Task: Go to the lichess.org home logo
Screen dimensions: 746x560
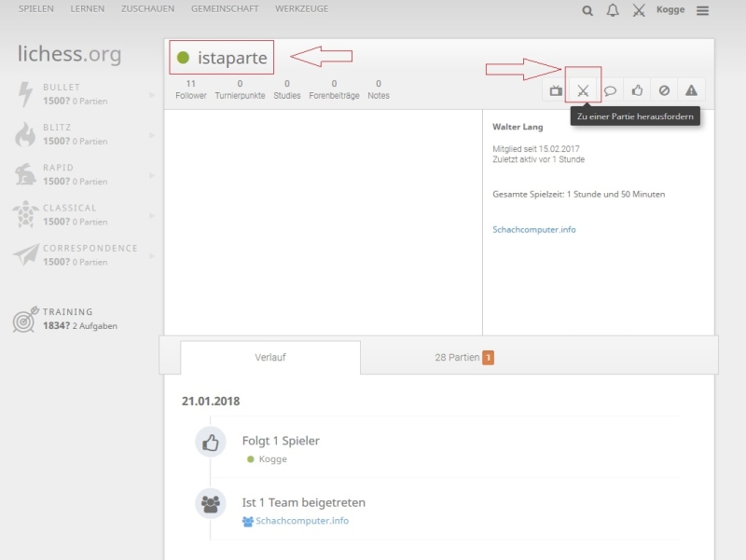Action: click(x=69, y=54)
